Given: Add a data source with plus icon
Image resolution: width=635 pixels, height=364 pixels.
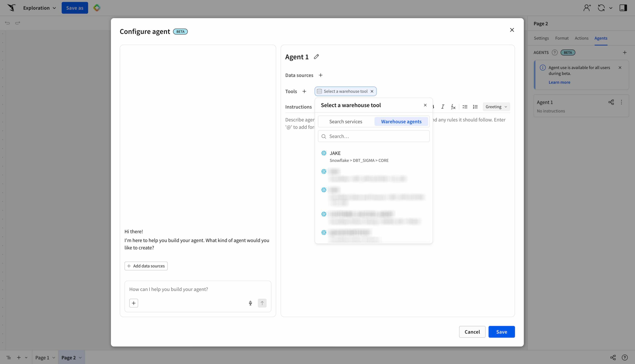Looking at the screenshot, I should (321, 75).
